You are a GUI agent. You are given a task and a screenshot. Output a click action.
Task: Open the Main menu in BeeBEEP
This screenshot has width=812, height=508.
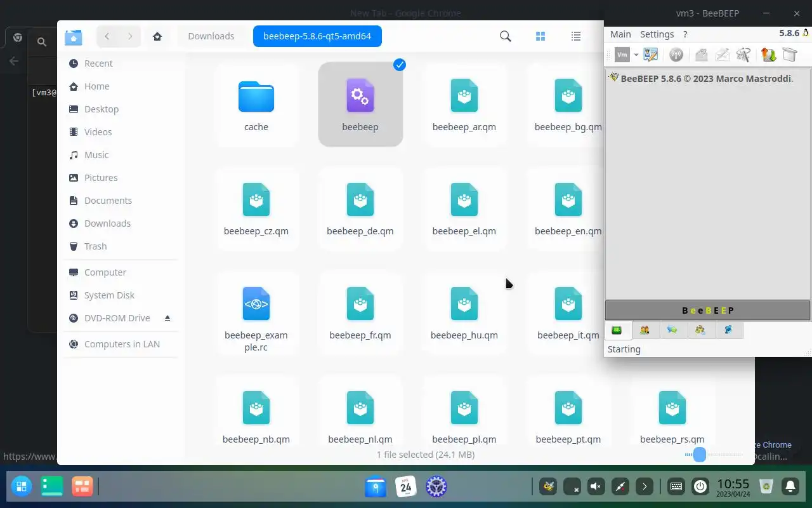click(x=620, y=34)
